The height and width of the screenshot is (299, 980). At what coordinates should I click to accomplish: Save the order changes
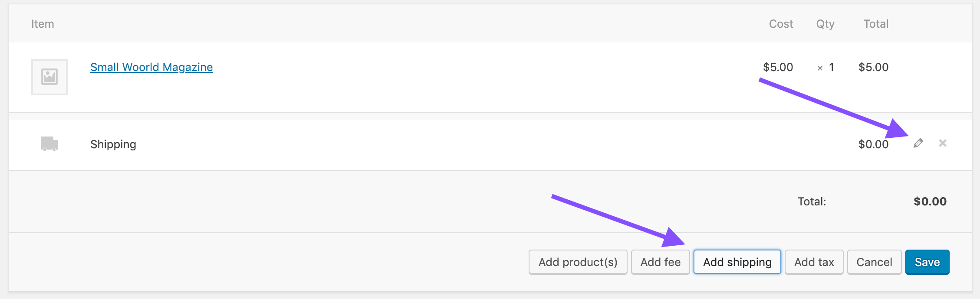(x=927, y=262)
